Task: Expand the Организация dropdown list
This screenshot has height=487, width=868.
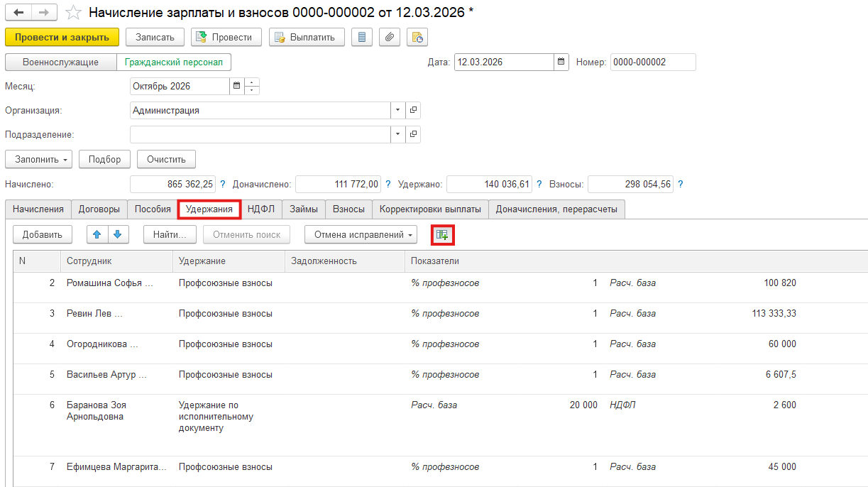Action: [398, 110]
